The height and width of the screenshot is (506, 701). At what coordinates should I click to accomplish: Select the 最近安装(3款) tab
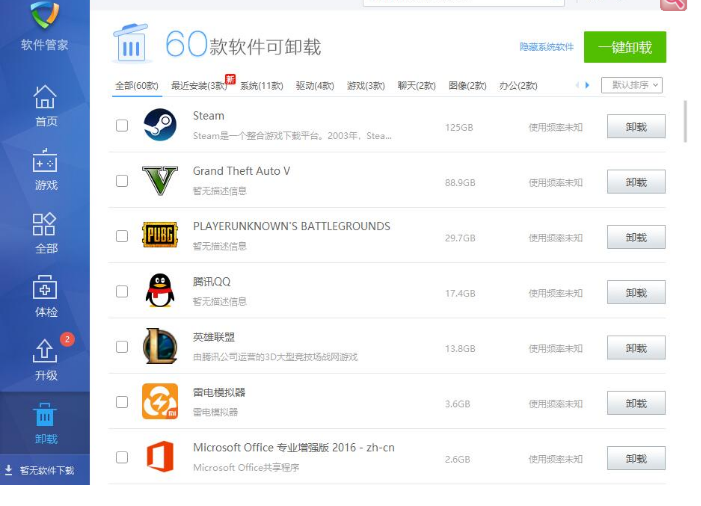tap(199, 85)
